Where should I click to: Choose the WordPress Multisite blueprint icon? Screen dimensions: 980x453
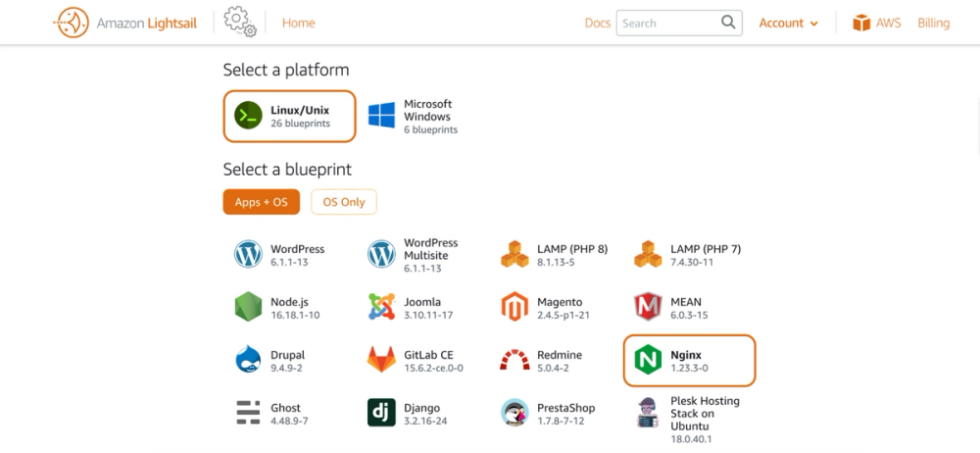381,255
